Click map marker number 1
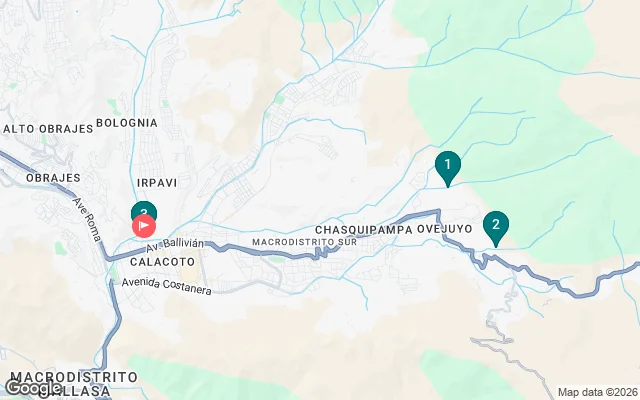Viewport: 640px width, 400px height. pyautogui.click(x=448, y=167)
